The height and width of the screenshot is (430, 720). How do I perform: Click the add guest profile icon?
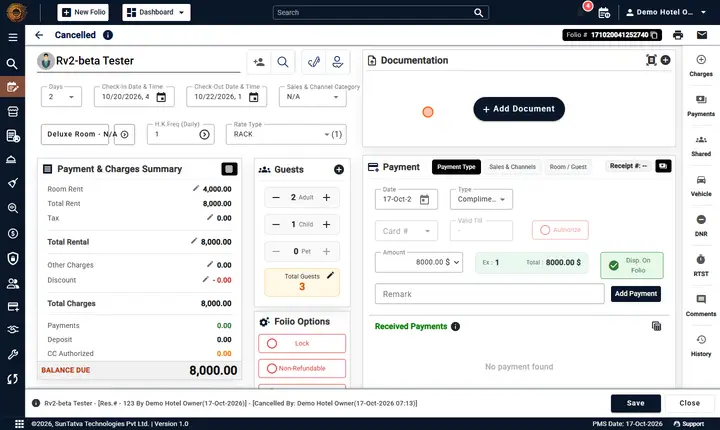259,62
